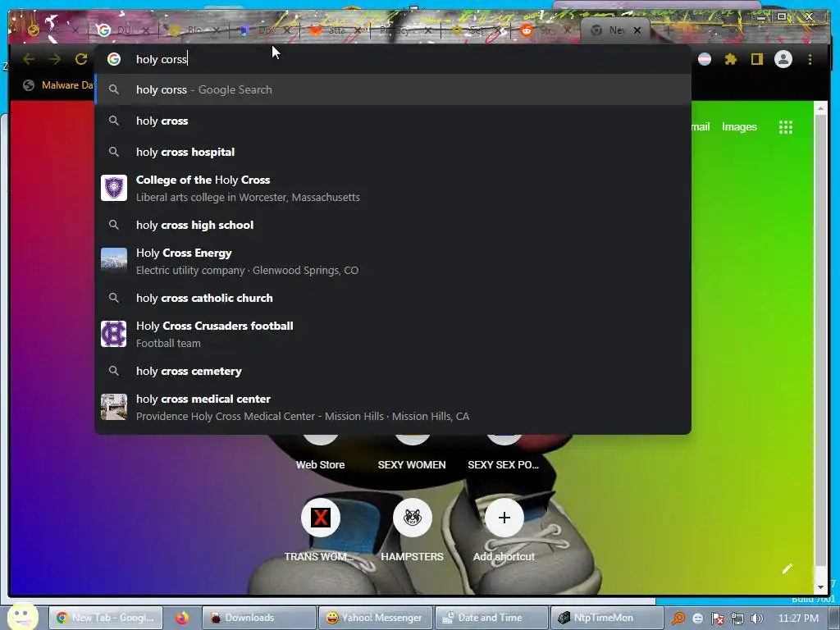Open the Yahoo! Messenger taskbar button
840x630 pixels.
click(x=374, y=618)
